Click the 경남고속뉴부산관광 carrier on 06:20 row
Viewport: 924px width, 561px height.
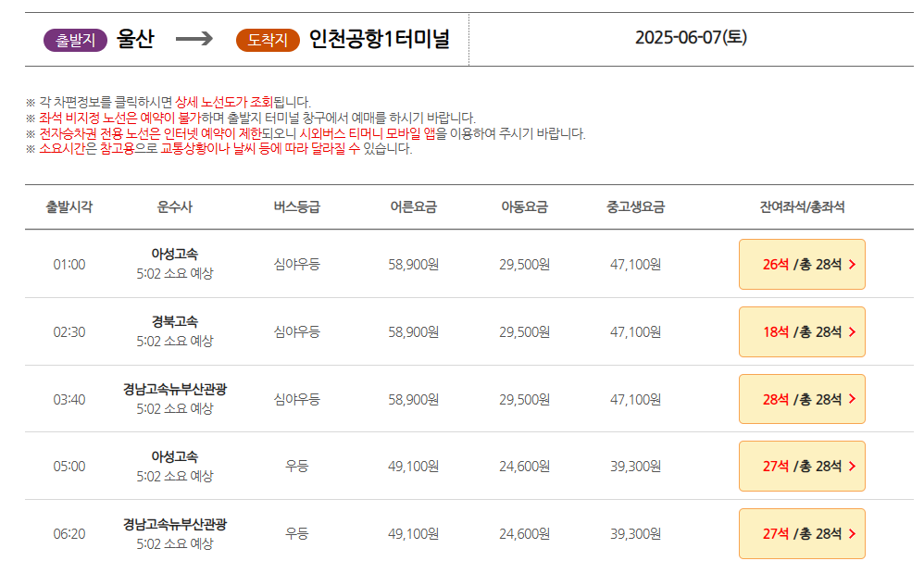coord(176,527)
